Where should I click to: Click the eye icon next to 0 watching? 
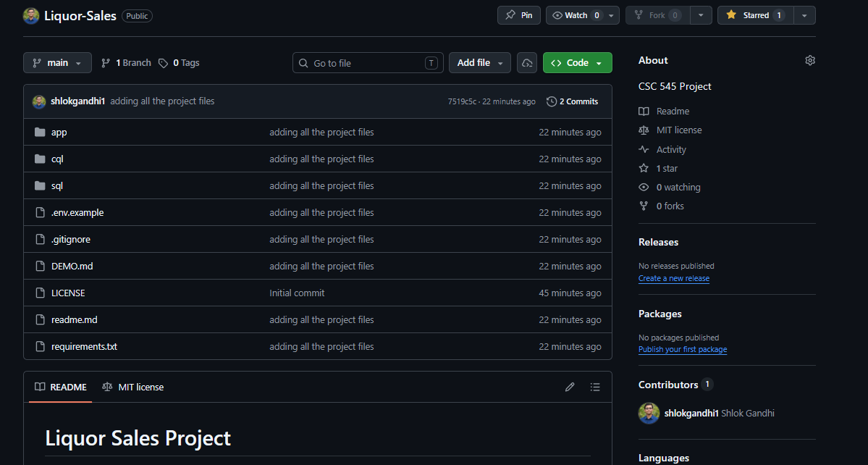point(644,187)
